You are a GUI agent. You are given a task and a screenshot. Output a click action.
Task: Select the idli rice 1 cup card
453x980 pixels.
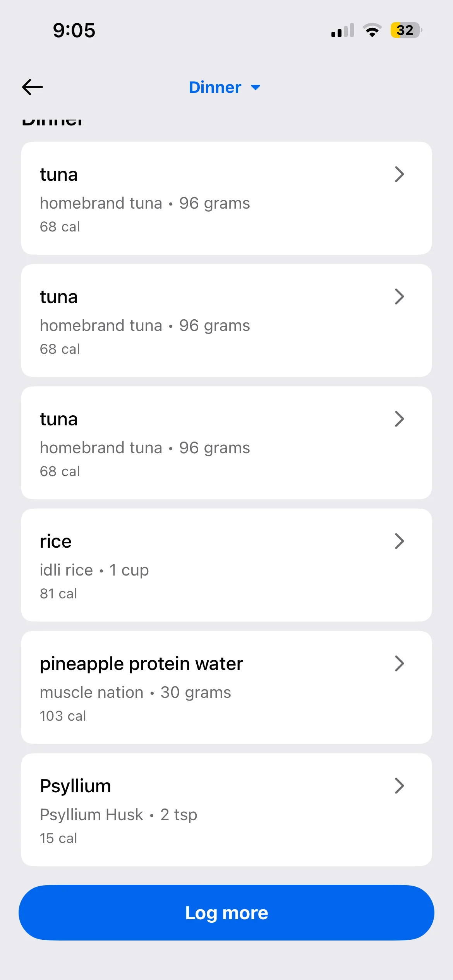(226, 565)
